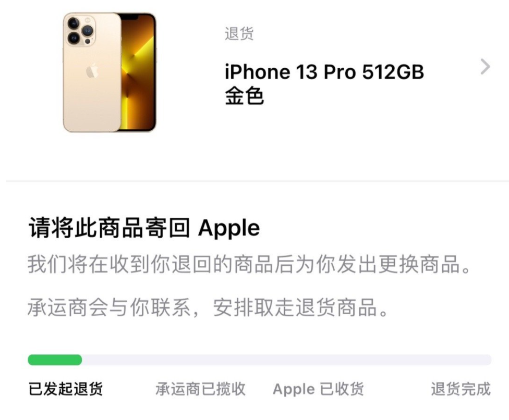Select the Apple 已收货 progress step
This screenshot has height=420, width=509.
pos(318,389)
